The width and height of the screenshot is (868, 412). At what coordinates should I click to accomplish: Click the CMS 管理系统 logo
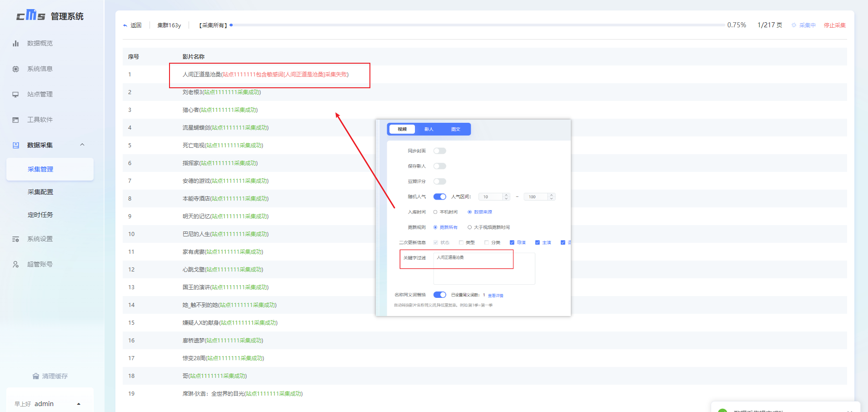(x=50, y=15)
